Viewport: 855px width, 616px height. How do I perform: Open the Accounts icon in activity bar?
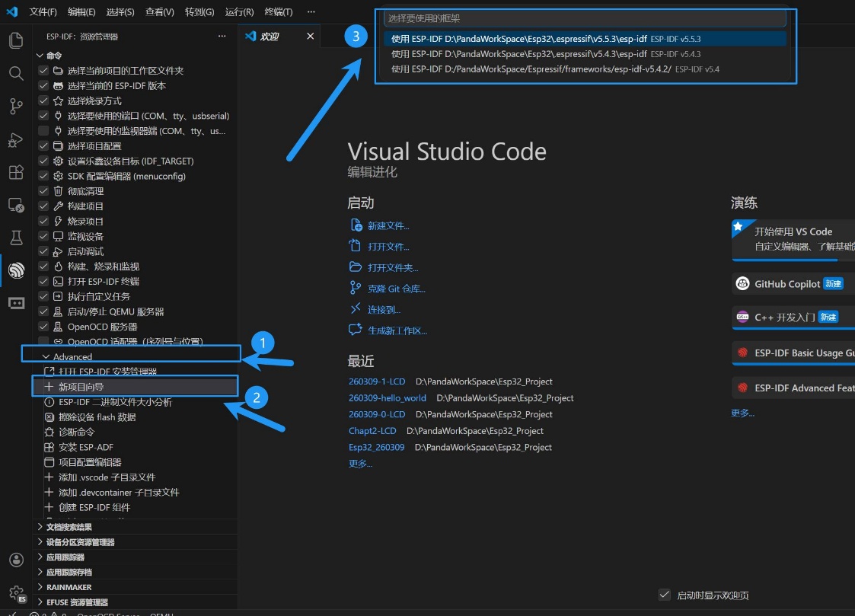pyautogui.click(x=16, y=560)
